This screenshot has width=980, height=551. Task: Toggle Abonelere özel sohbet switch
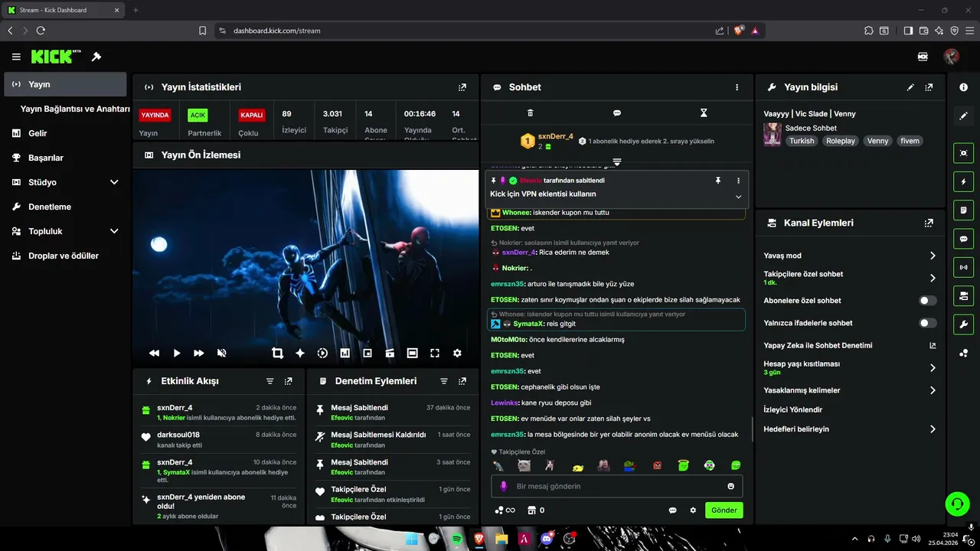pos(928,301)
